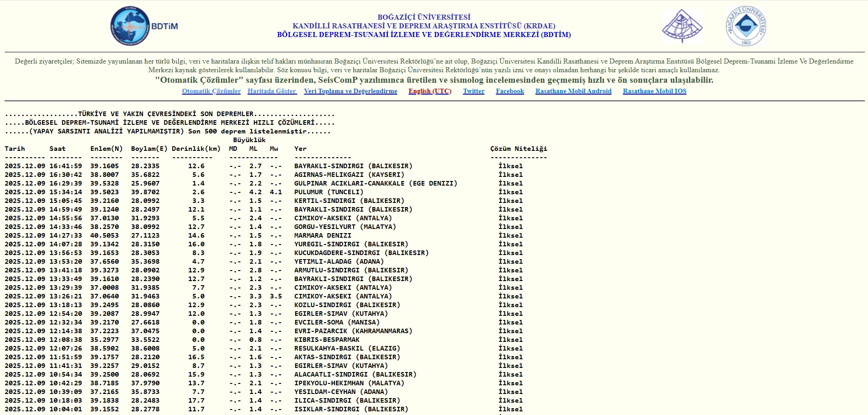Click the BOĞAZİÇİ ÜNİVERSİTESİ title heading
The height and width of the screenshot is (415, 868).
(x=423, y=17)
